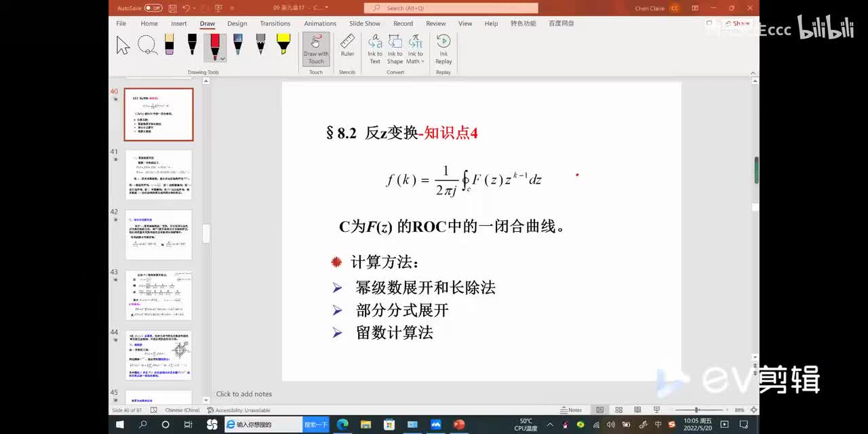
Task: Start slideshow from Quick Access icon
Action: [x=218, y=8]
